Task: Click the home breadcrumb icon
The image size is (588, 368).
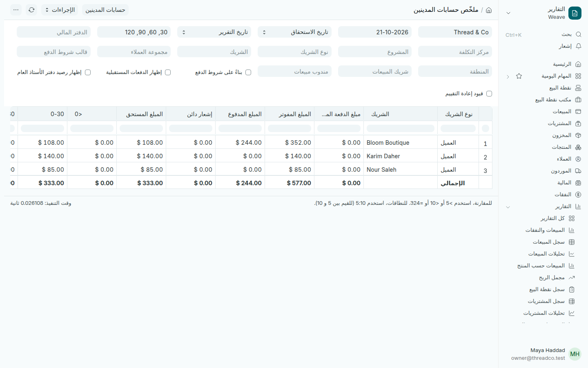Action: coord(489,10)
